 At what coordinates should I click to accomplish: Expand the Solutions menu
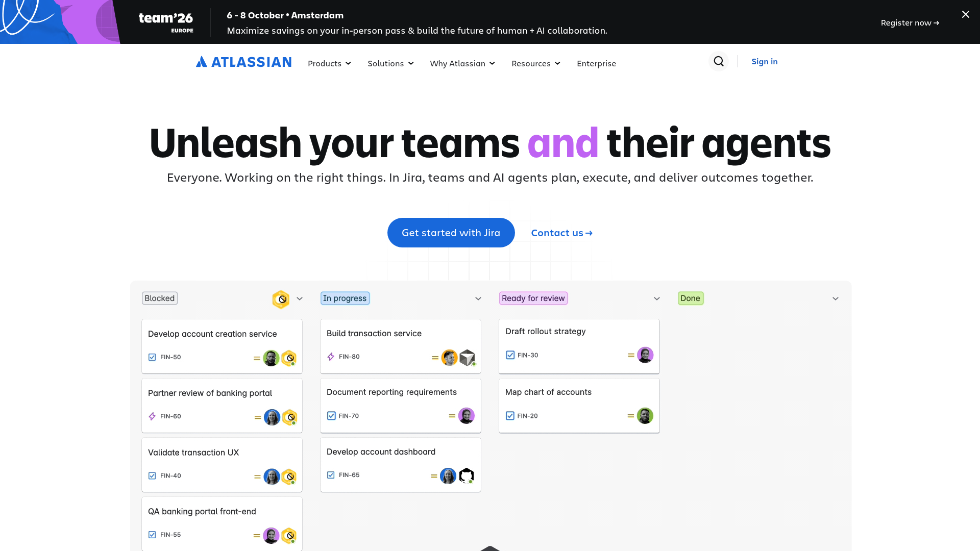pos(390,63)
